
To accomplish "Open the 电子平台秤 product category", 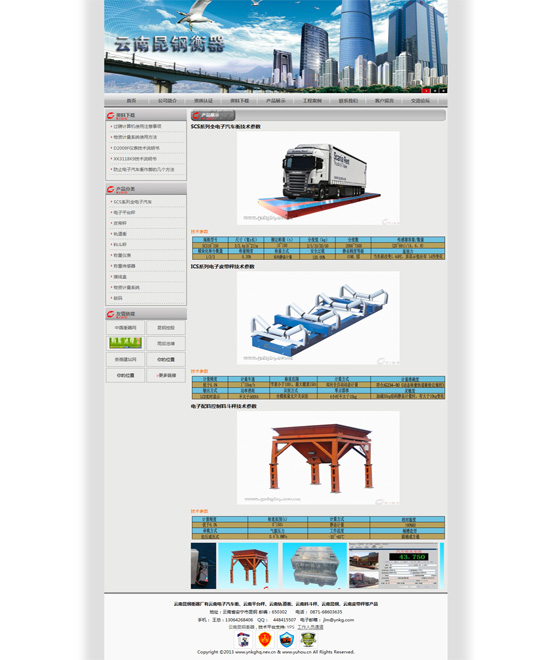I will (124, 213).
